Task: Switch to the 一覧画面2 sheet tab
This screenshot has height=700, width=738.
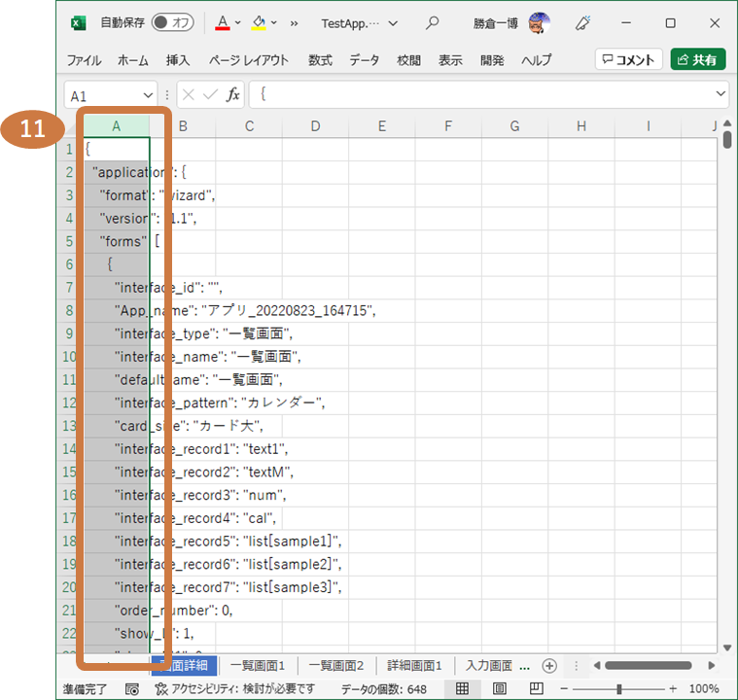Action: pos(335,666)
